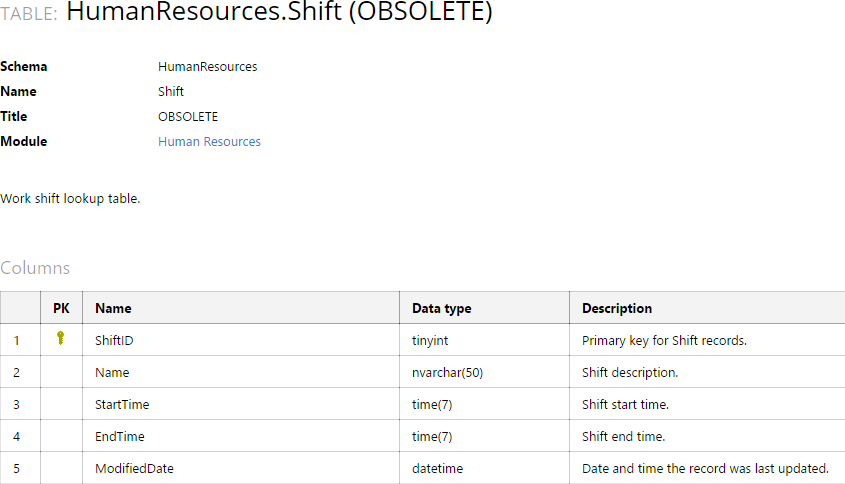Click the nvarchar(50) data type cell
The height and width of the screenshot is (484, 845).
448,372
